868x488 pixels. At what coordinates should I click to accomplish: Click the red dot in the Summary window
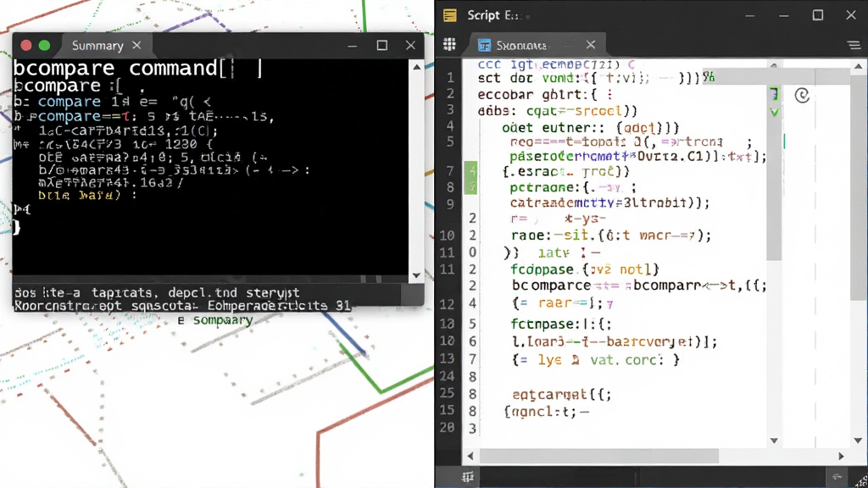(26, 46)
